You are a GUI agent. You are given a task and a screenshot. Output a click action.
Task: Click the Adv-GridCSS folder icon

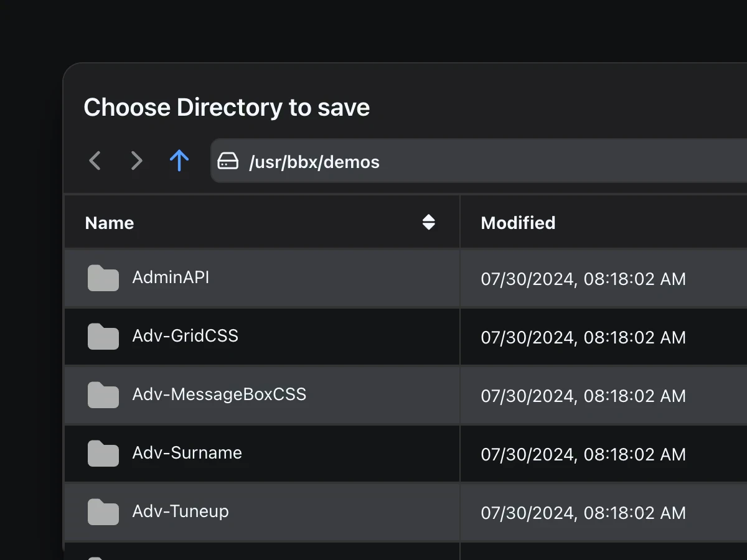click(103, 337)
